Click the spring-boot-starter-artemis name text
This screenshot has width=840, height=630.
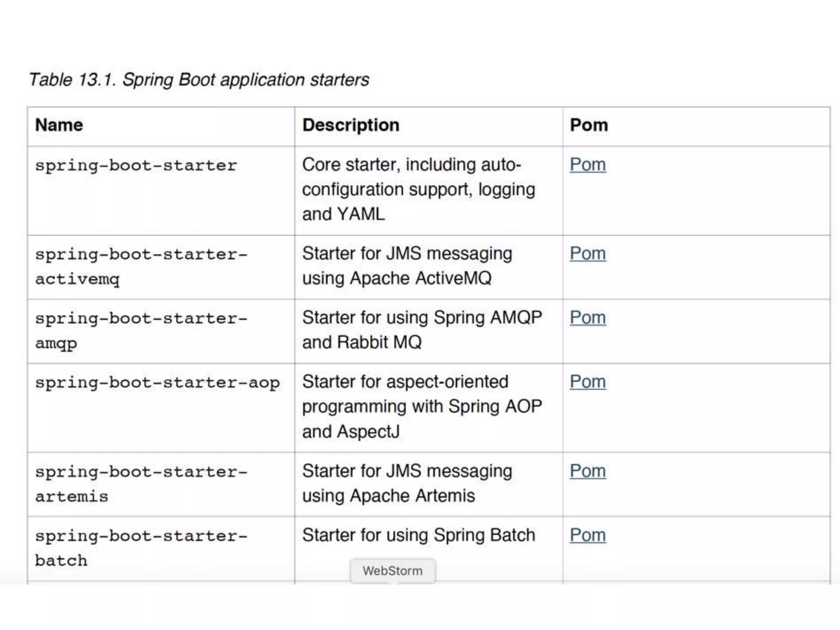141,484
